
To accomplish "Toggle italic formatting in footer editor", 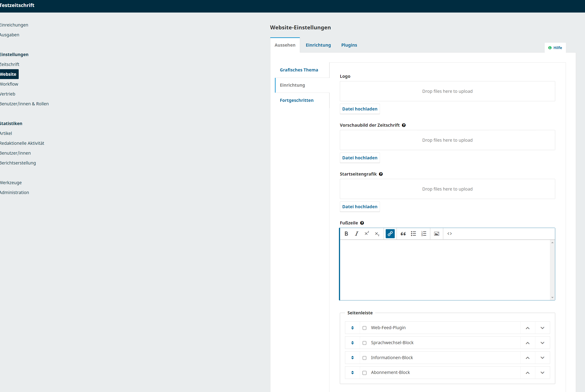I will pos(356,233).
